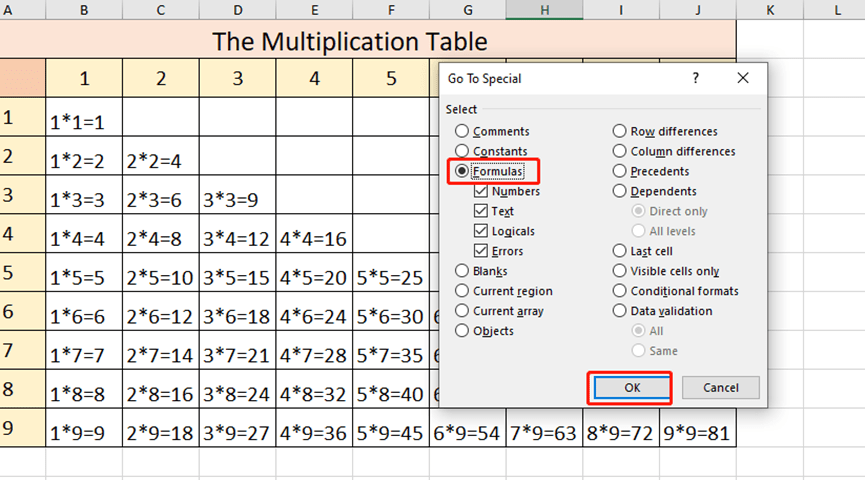
Task: Select column E header
Action: pyautogui.click(x=314, y=9)
